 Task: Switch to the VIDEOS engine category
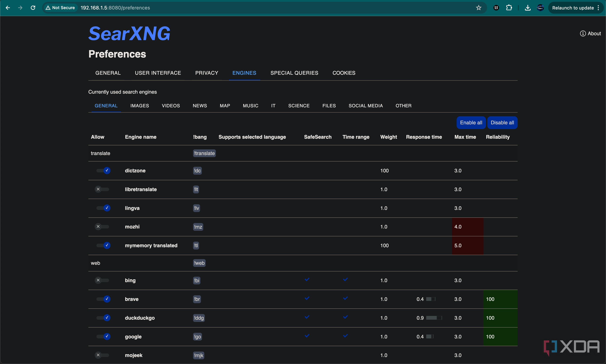[171, 106]
